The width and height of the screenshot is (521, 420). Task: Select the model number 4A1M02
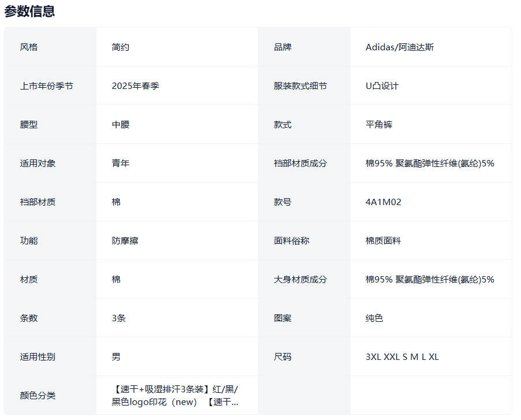(384, 202)
